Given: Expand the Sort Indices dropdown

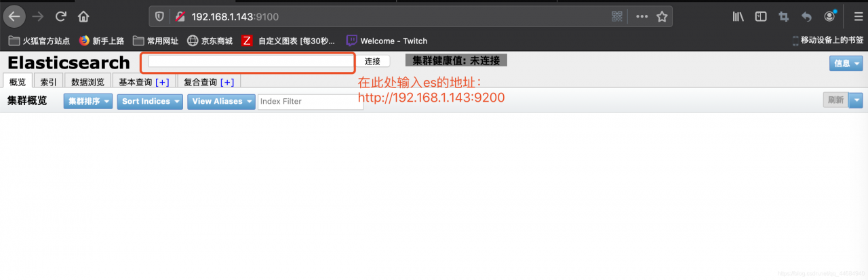Looking at the screenshot, I should [150, 101].
